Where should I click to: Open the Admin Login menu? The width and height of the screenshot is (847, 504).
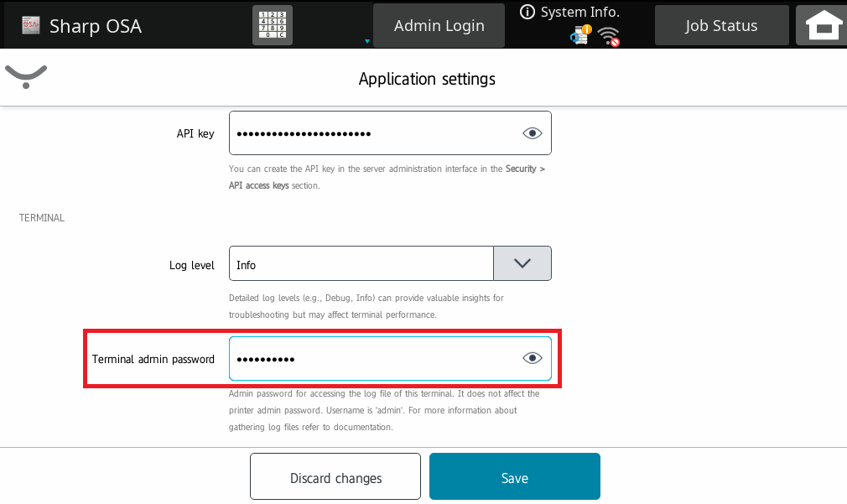click(439, 26)
